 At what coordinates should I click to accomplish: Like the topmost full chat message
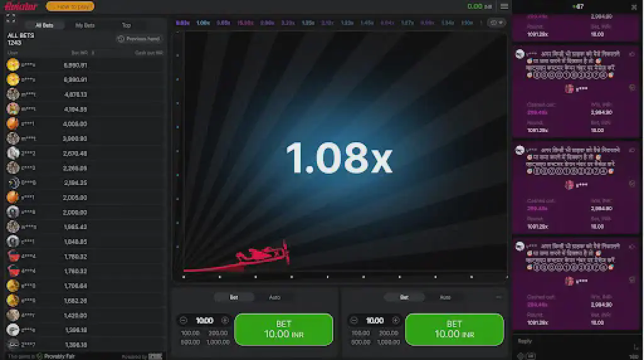coord(632,54)
